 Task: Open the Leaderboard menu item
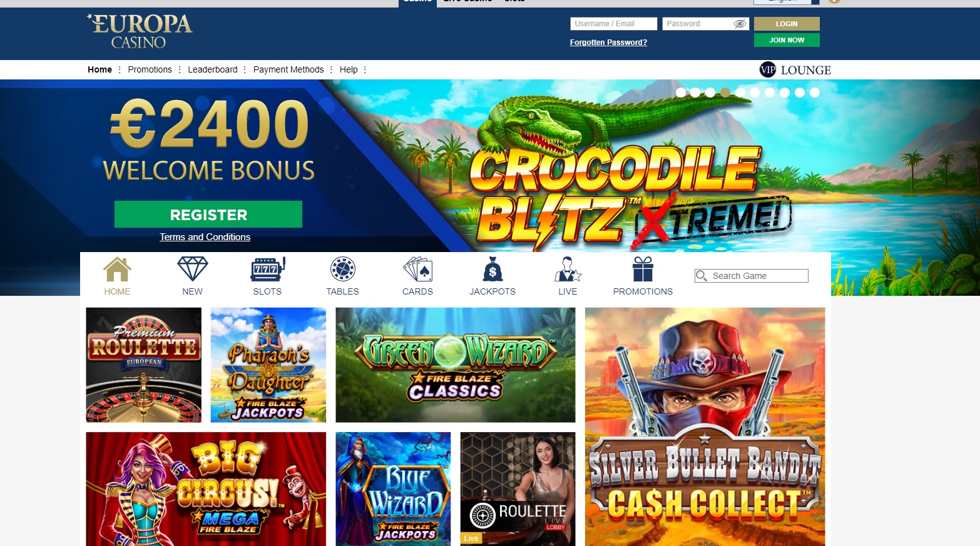click(213, 69)
